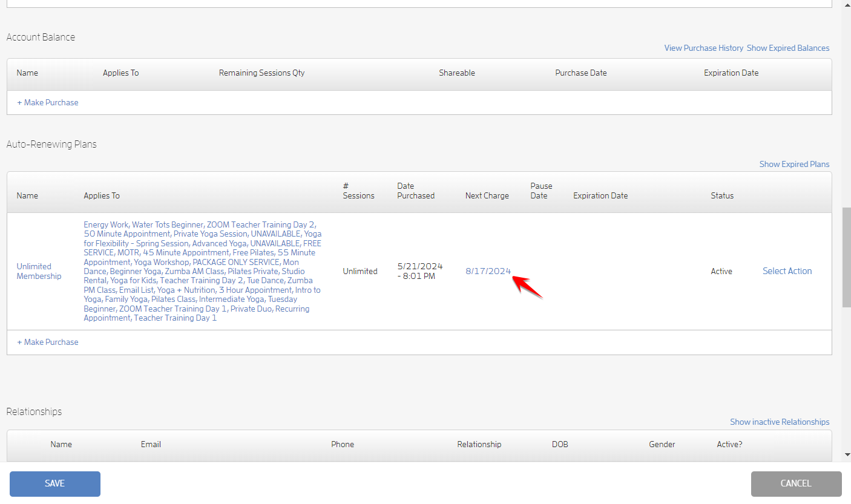Click Show Expired Balances link

tap(788, 48)
